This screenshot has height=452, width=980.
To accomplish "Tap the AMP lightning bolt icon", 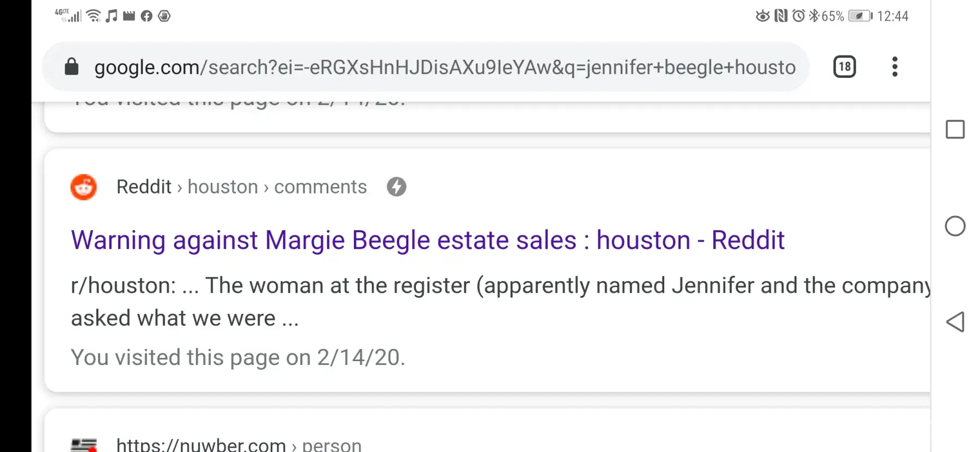I will (396, 187).
